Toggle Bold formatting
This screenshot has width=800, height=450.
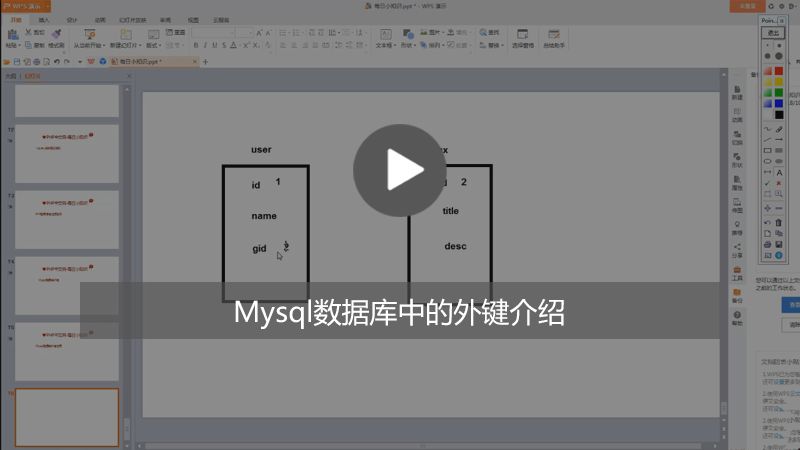point(195,45)
